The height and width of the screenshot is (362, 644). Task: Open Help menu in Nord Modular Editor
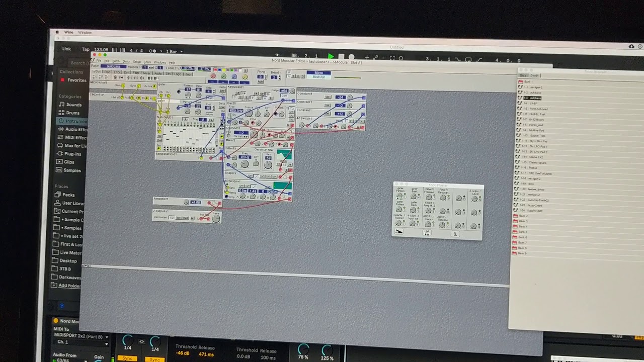pyautogui.click(x=172, y=63)
